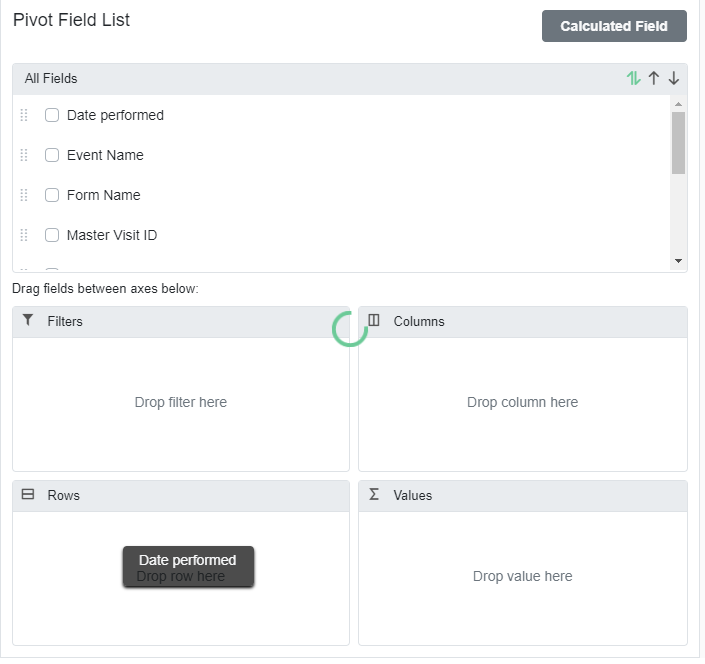705x664 pixels.
Task: Click drag handle beside Event Name
Action: [x=24, y=155]
